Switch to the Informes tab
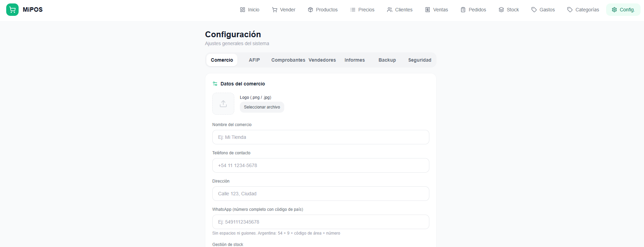 355,60
